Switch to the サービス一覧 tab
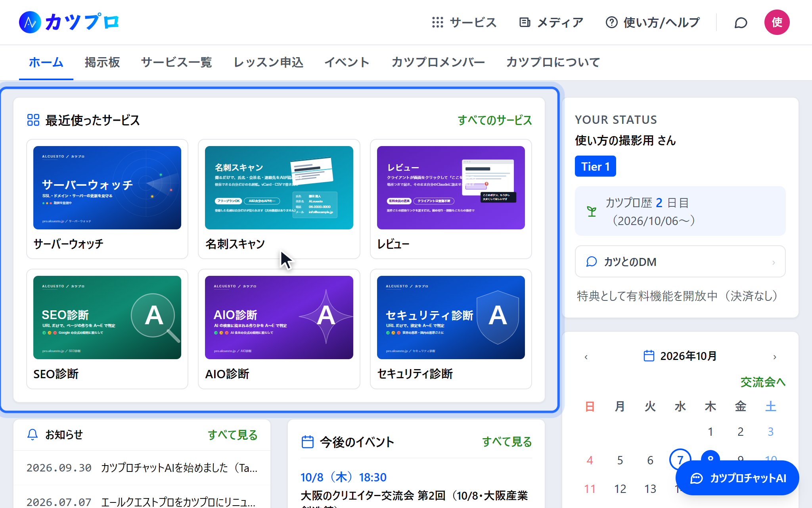Image resolution: width=812 pixels, height=508 pixels. 176,62
